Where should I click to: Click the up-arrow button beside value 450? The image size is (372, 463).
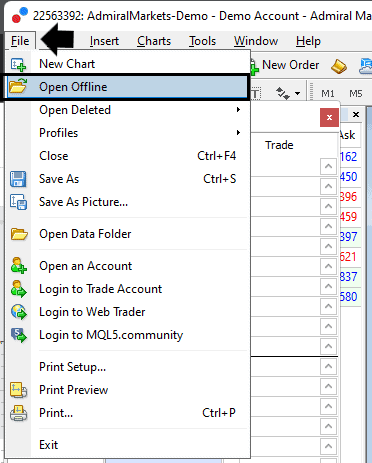click(328, 186)
